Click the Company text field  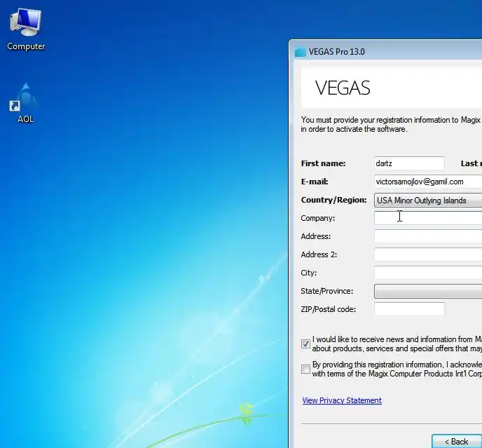click(428, 218)
